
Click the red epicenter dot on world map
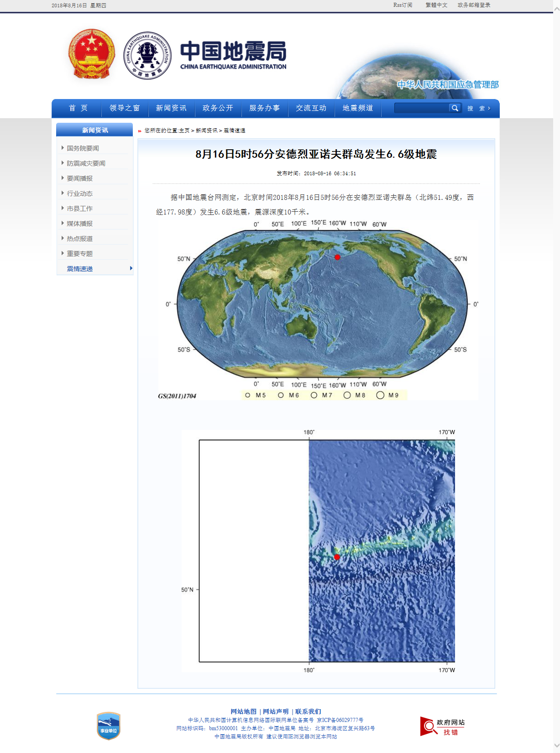[337, 257]
